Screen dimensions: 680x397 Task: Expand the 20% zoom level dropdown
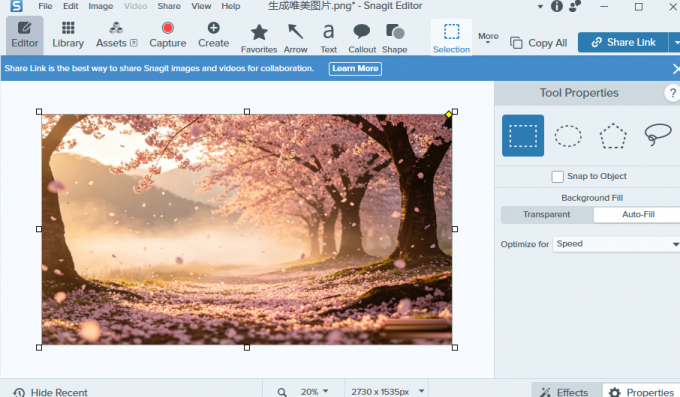(314, 391)
